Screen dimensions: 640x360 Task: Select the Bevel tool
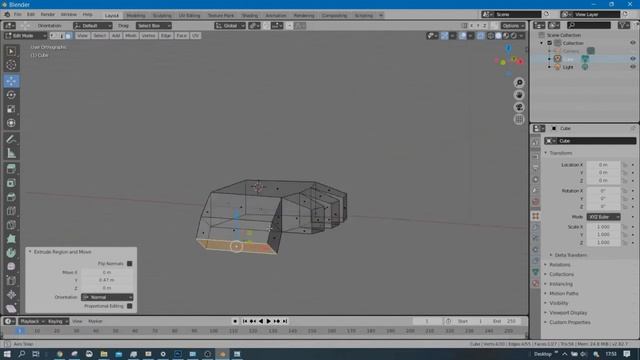point(11,197)
